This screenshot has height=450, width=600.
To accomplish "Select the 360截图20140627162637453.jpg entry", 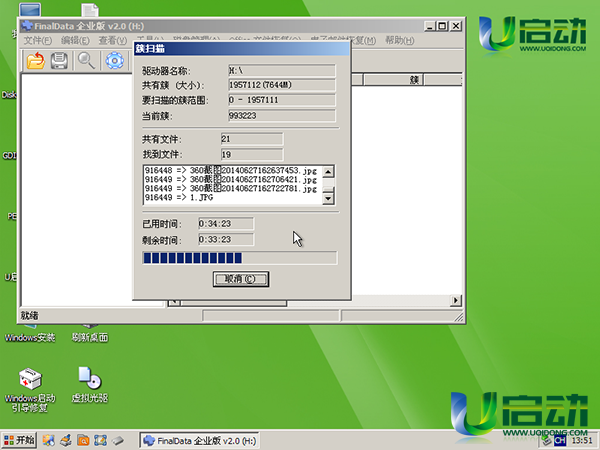I will click(x=233, y=170).
